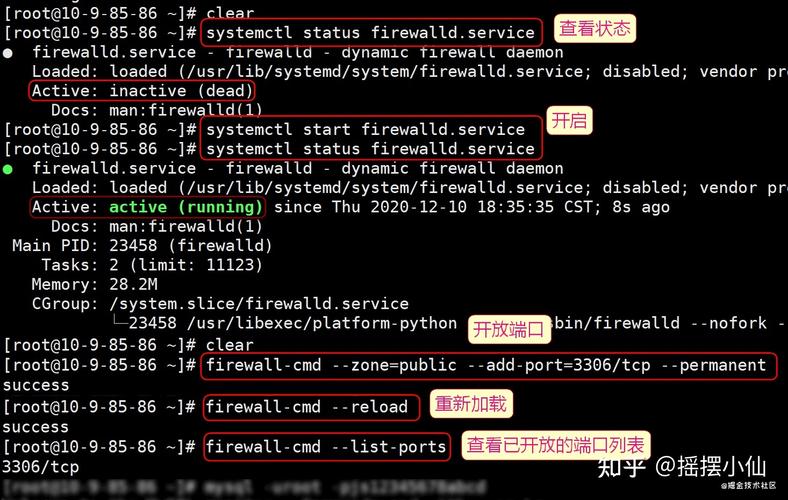The width and height of the screenshot is (788, 500).
Task: Click the CGroup /system.slice/firewalld.service path
Action: pos(259,304)
